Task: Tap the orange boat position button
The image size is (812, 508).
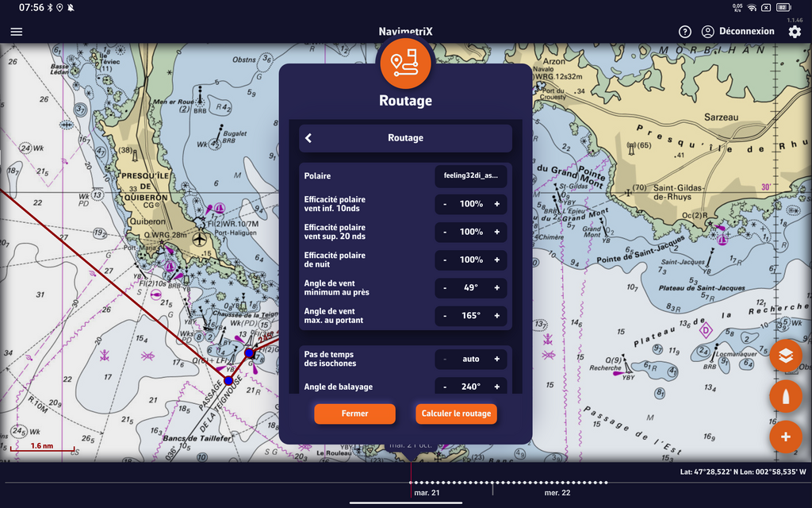Action: [785, 396]
